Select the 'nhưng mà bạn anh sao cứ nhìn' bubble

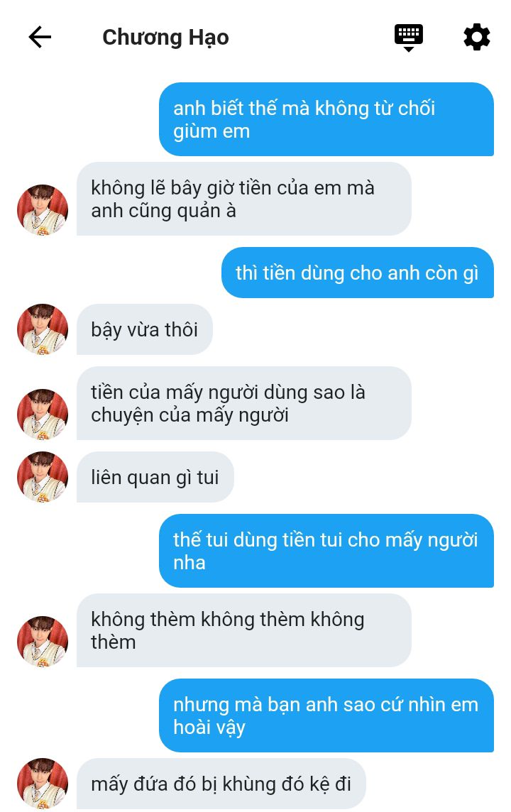point(326,715)
